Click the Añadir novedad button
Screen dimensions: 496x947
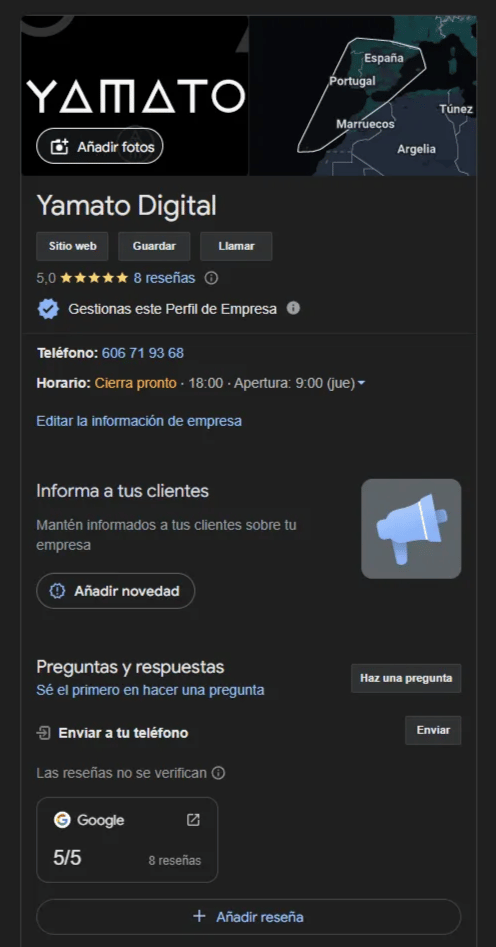pos(115,591)
